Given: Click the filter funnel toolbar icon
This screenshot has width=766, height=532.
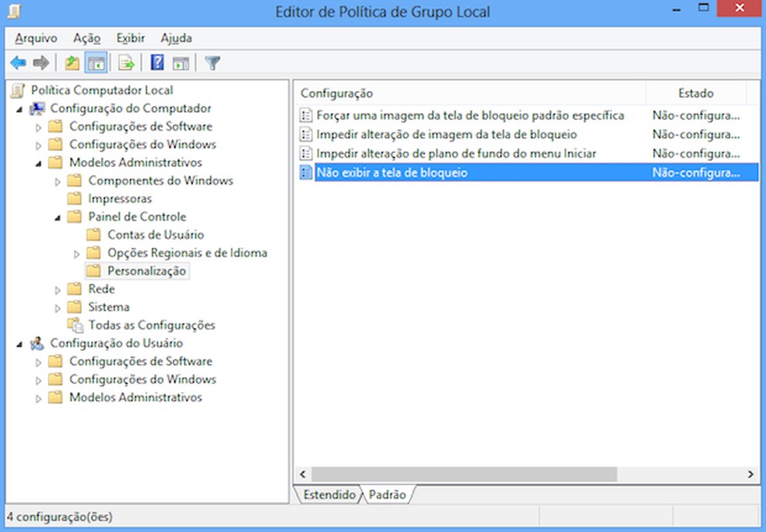Looking at the screenshot, I should click(213, 62).
